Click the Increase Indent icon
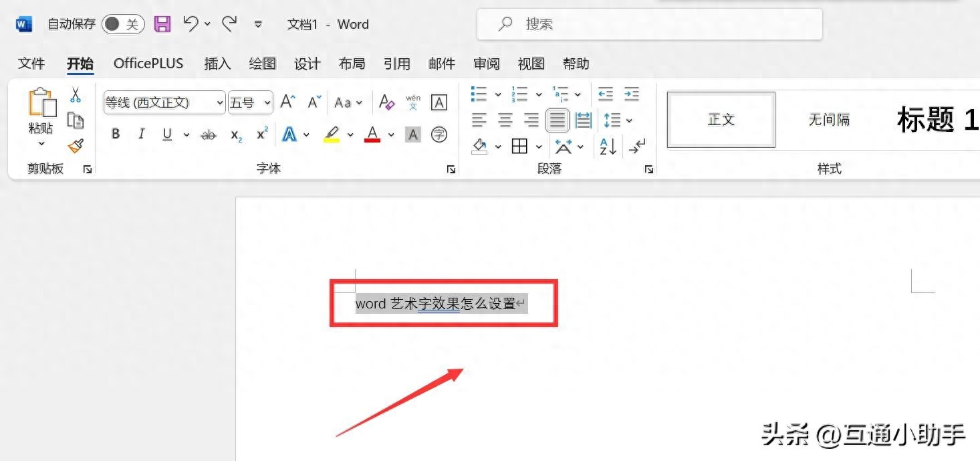 (x=631, y=94)
